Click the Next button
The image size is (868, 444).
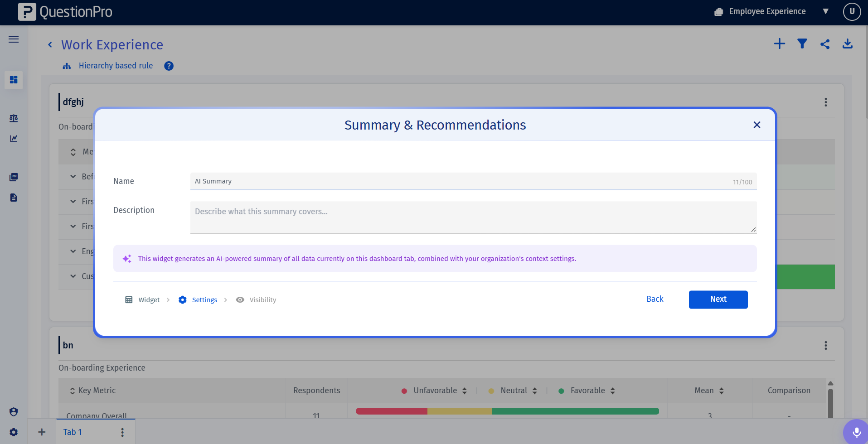coord(718,299)
